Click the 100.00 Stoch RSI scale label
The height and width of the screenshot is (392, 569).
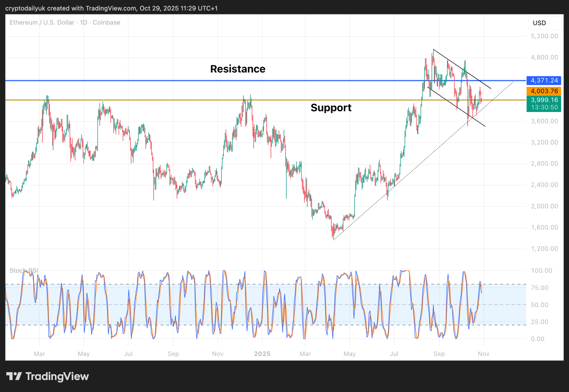click(541, 271)
